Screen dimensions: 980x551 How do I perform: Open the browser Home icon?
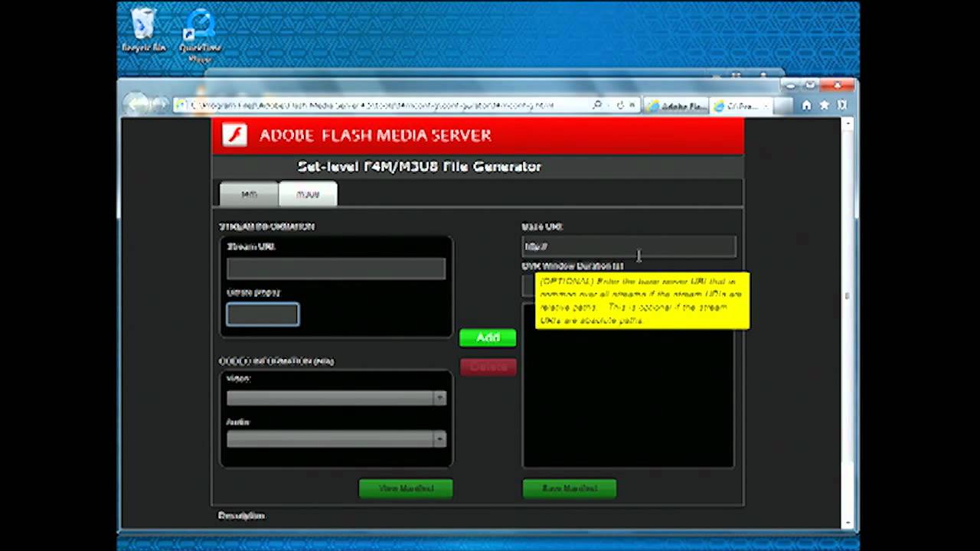pyautogui.click(x=806, y=106)
